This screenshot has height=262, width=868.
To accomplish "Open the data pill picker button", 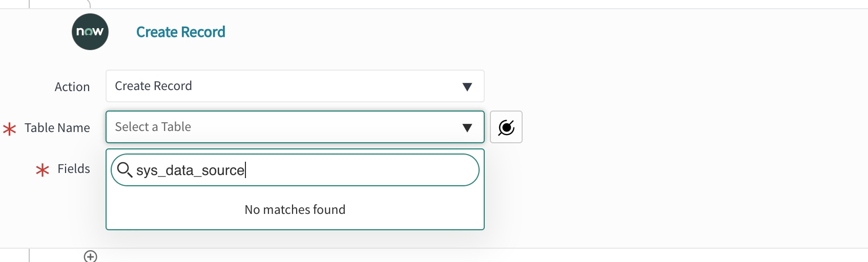I will pos(506,127).
